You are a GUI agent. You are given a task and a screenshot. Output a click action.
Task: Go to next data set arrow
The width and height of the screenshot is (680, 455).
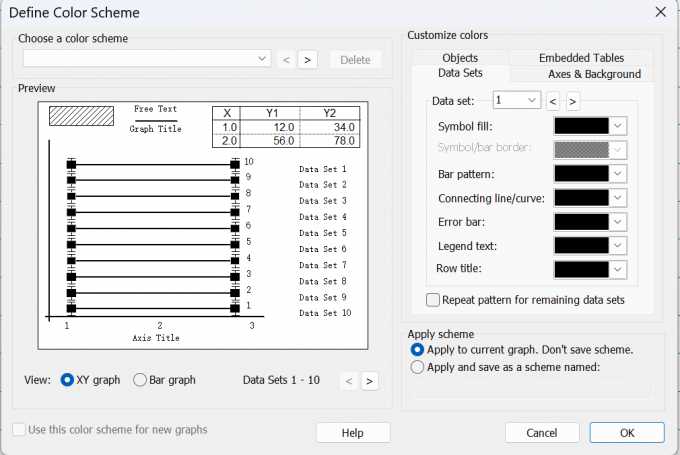572,102
